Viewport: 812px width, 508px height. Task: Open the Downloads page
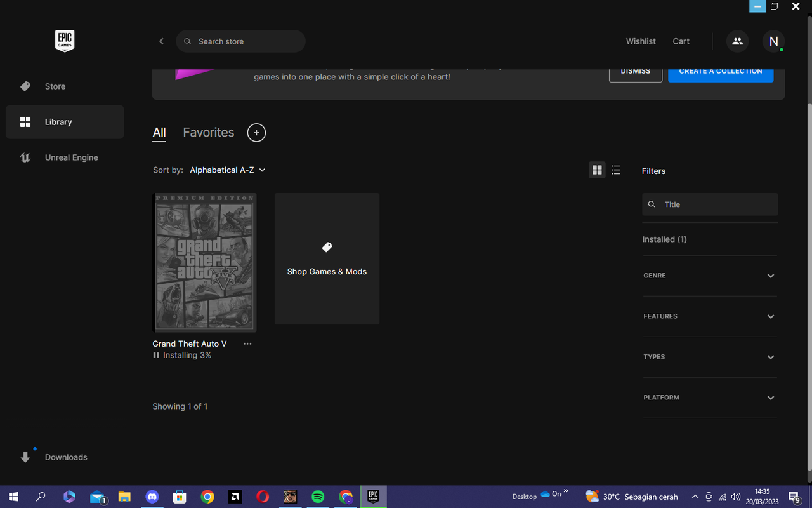[65, 457]
